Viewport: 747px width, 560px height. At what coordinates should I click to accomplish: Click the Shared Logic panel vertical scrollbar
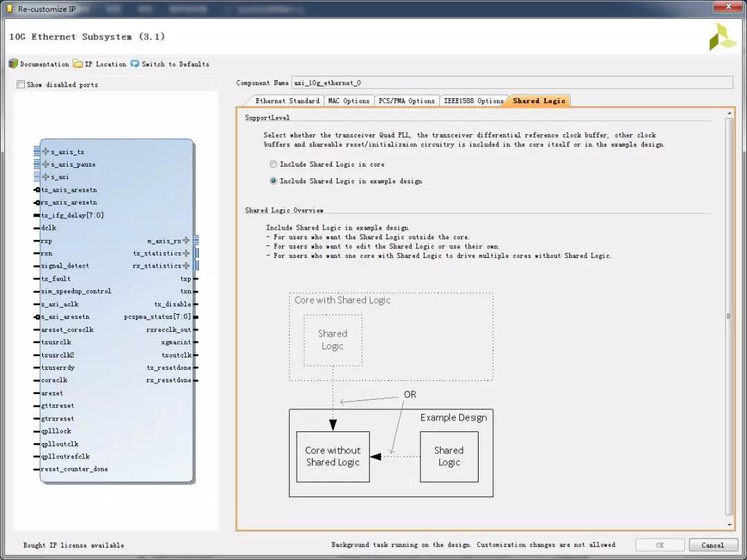coord(730,316)
